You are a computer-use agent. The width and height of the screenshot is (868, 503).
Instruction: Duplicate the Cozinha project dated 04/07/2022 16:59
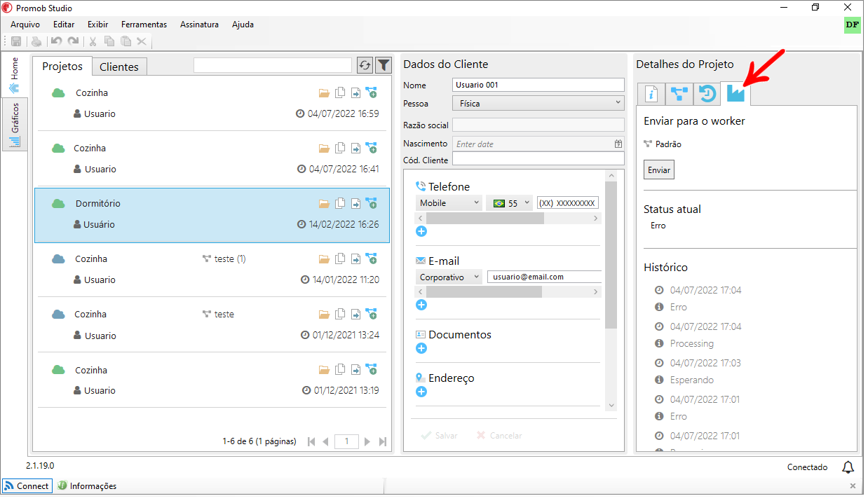pos(340,92)
